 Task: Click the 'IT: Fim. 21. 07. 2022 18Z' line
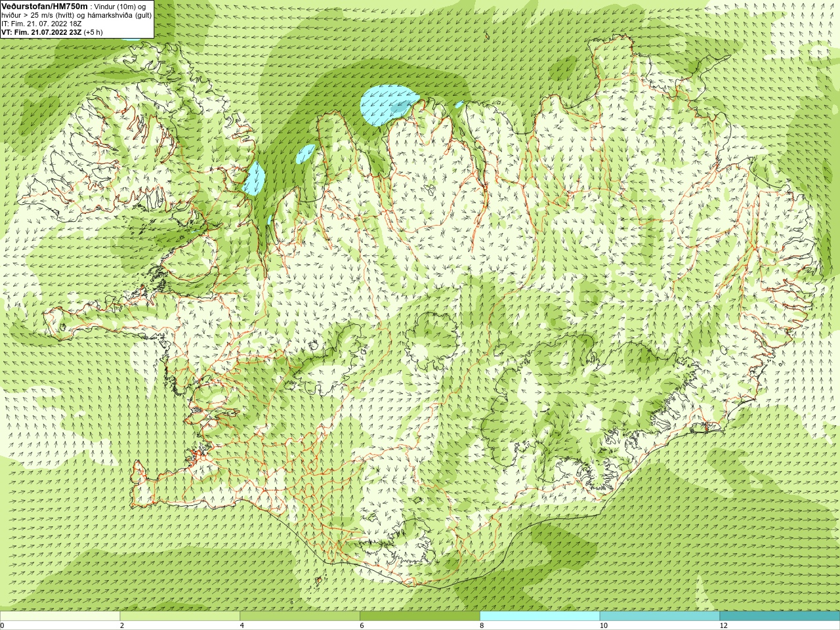[41, 24]
